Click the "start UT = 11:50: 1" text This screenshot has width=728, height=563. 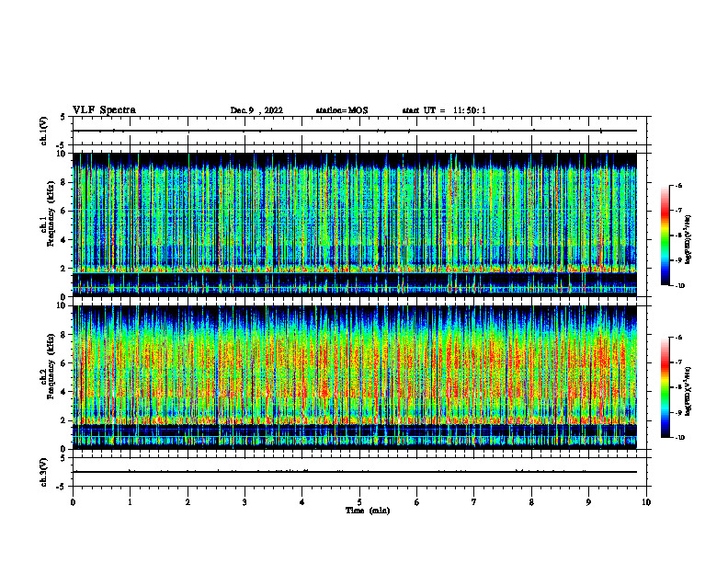tap(444, 110)
